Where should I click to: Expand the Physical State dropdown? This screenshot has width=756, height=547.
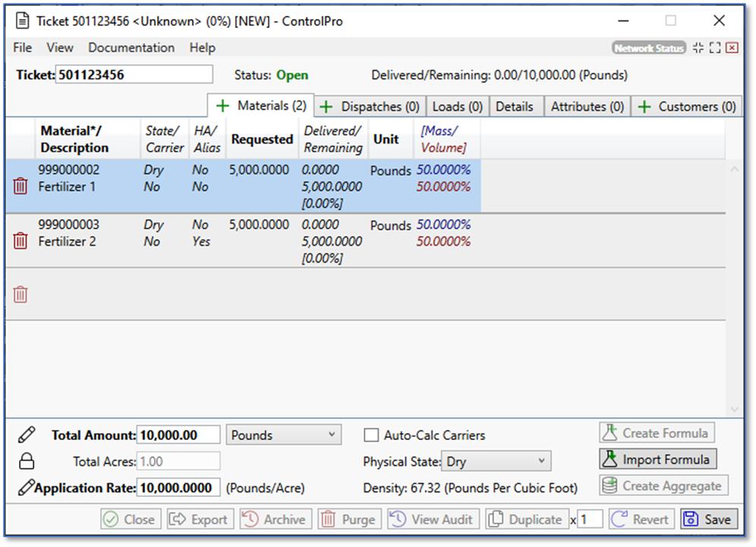496,461
